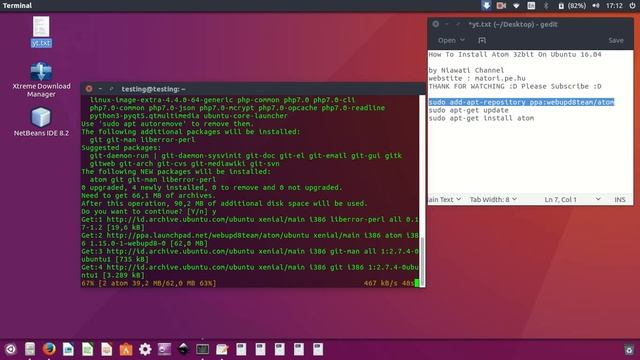Click the 'THANK FOR WATCHING' line in gedit

point(515,86)
